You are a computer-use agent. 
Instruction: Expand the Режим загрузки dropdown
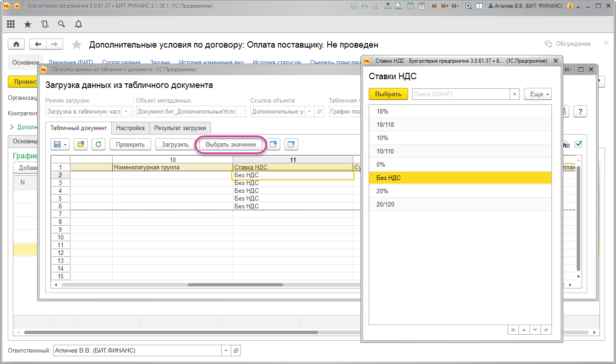[x=126, y=111]
